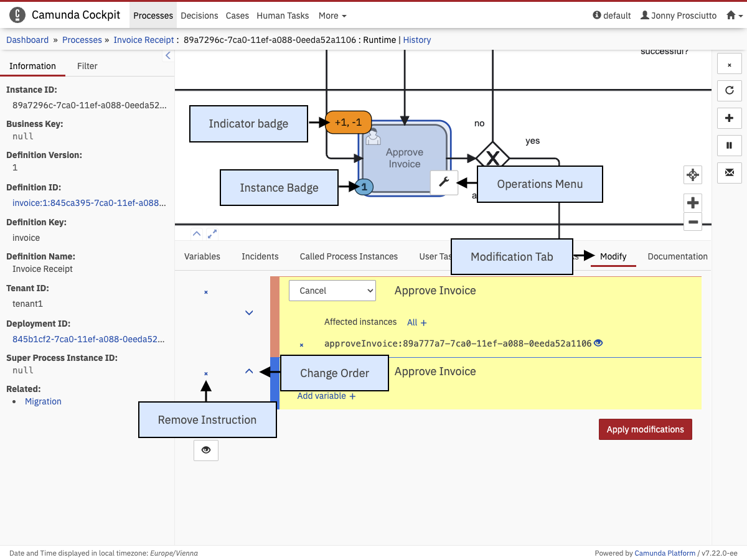Click the Apply modifications button
The height and width of the screenshot is (560, 747).
pyautogui.click(x=645, y=429)
